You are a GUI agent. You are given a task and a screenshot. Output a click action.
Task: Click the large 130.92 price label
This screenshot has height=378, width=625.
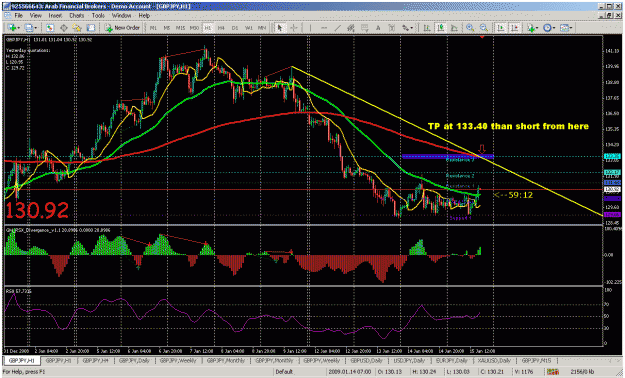pyautogui.click(x=37, y=211)
